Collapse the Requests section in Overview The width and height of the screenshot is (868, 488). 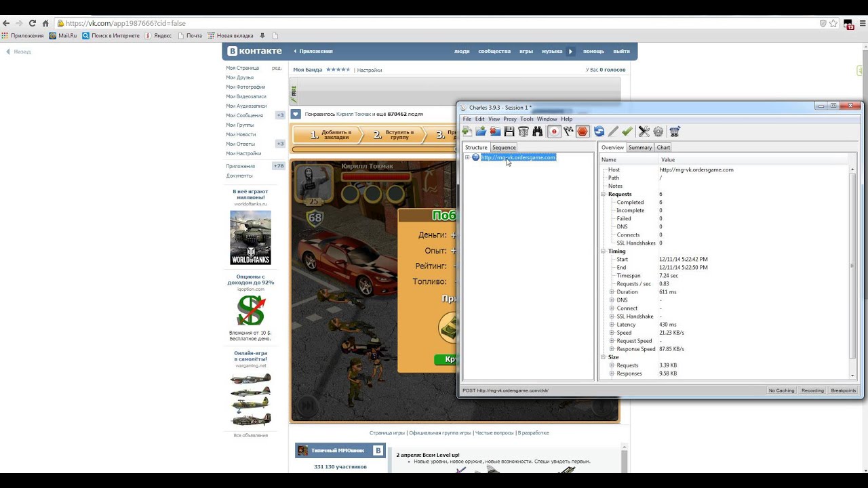point(604,194)
